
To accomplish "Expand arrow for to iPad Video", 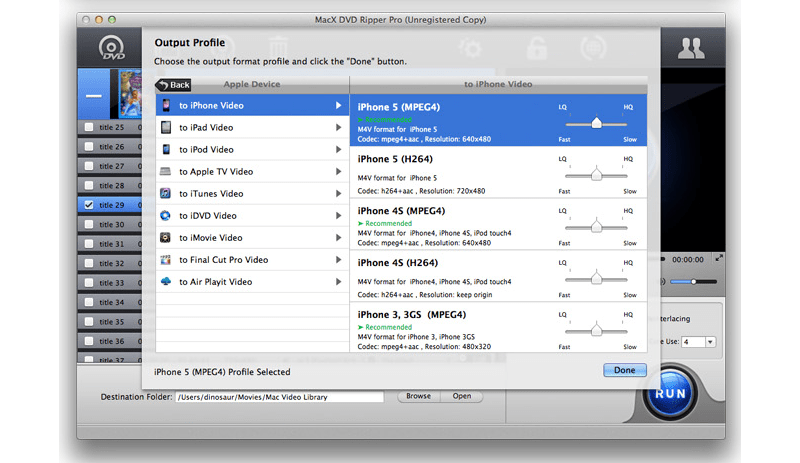I will tap(338, 127).
